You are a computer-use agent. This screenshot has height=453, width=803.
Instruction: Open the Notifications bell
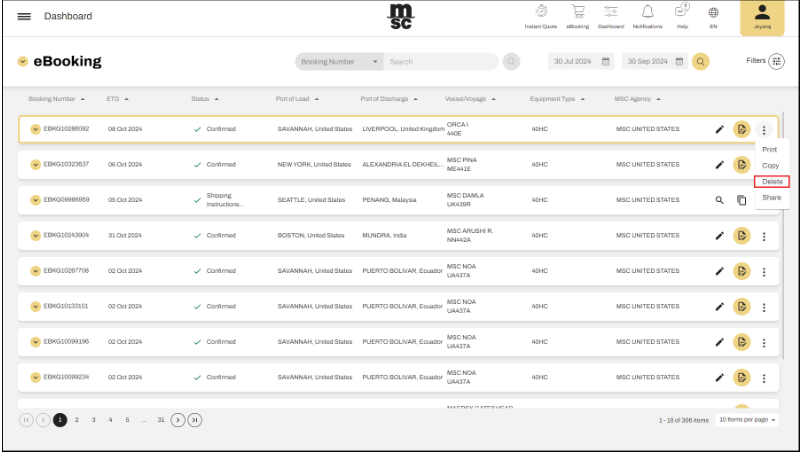648,16
